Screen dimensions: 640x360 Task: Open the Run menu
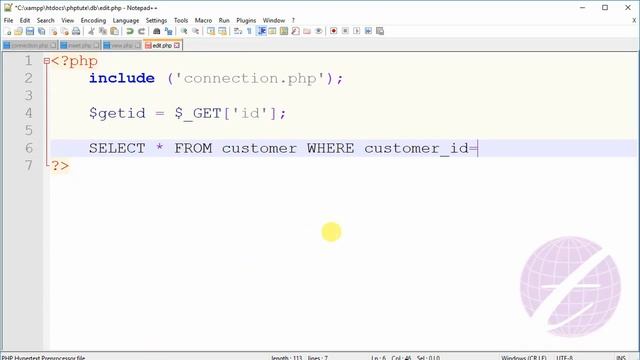click(x=224, y=20)
